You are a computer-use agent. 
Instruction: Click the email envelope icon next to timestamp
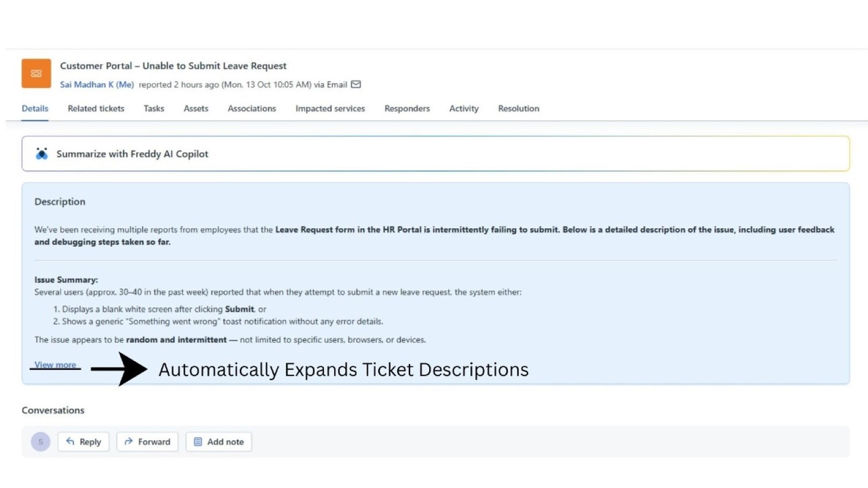click(x=355, y=84)
